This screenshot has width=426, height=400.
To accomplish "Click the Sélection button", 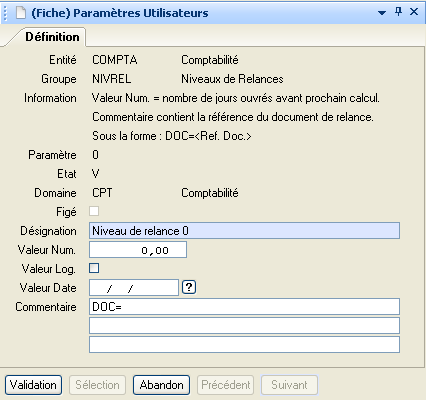I will [97, 385].
